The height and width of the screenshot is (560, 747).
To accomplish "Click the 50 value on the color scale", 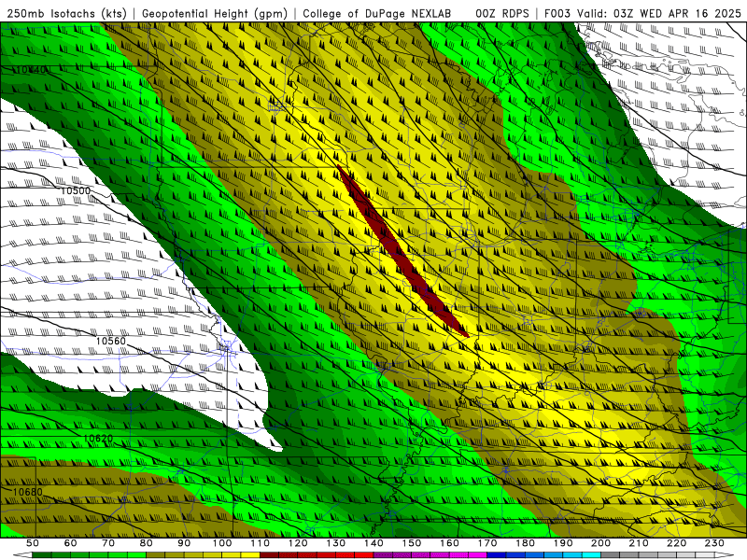I will coord(33,543).
